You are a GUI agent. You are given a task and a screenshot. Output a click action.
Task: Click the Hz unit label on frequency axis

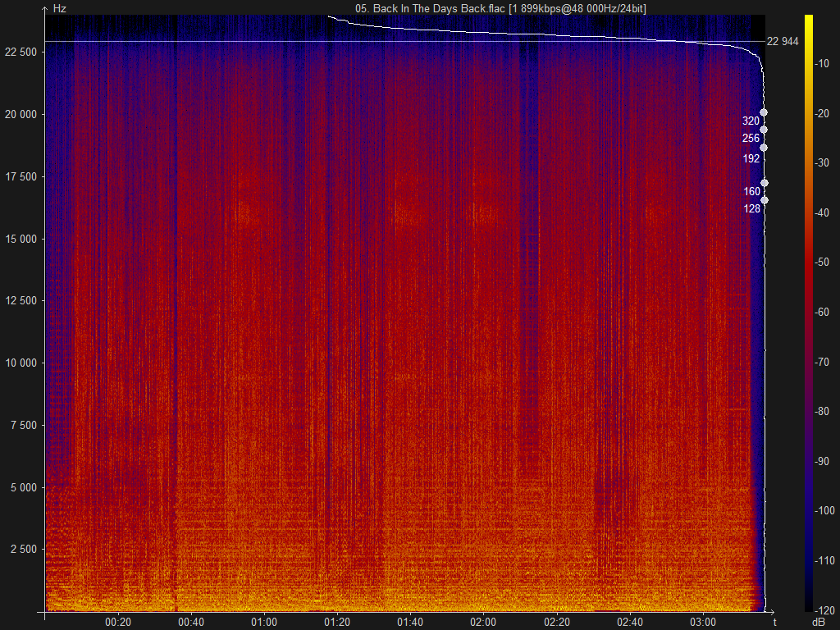click(59, 9)
